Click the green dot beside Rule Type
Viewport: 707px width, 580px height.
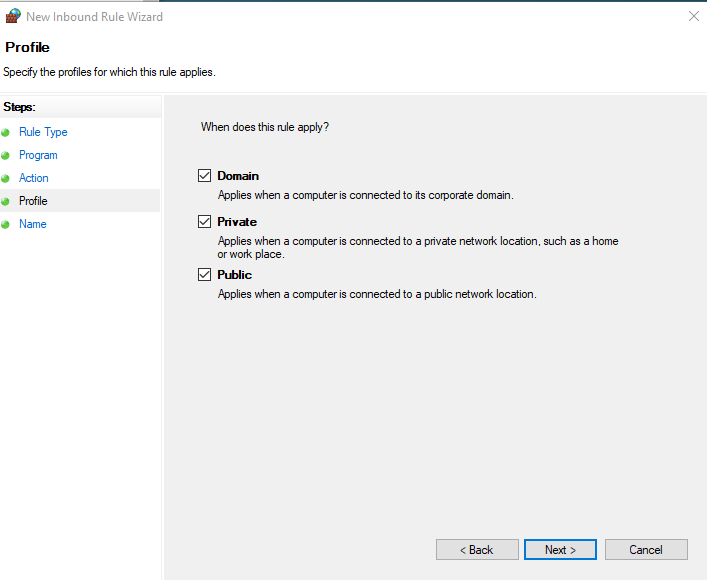pyautogui.click(x=6, y=132)
